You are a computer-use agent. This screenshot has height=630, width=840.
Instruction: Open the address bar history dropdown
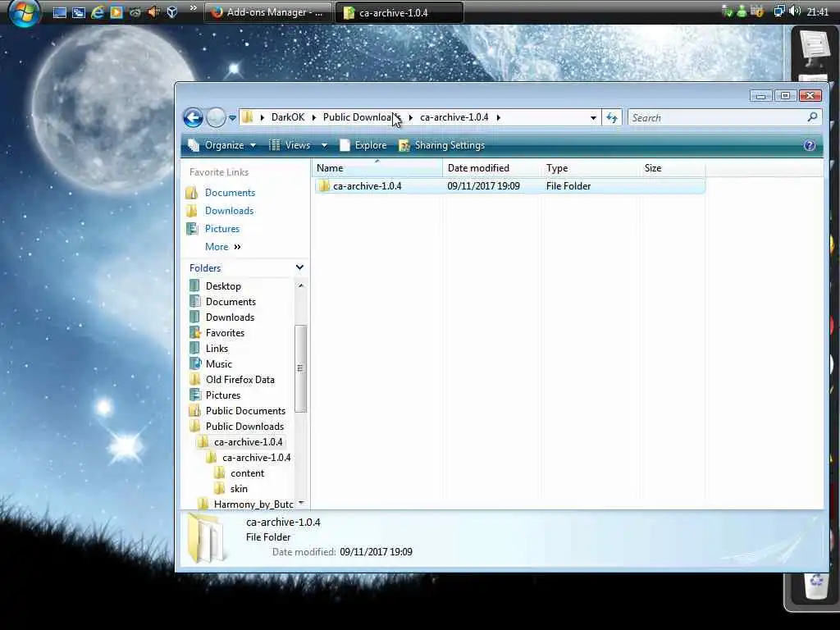pos(593,118)
